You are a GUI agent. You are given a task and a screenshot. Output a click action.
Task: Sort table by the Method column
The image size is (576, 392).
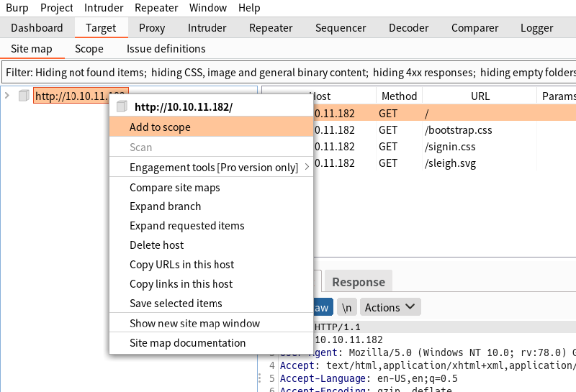click(400, 96)
